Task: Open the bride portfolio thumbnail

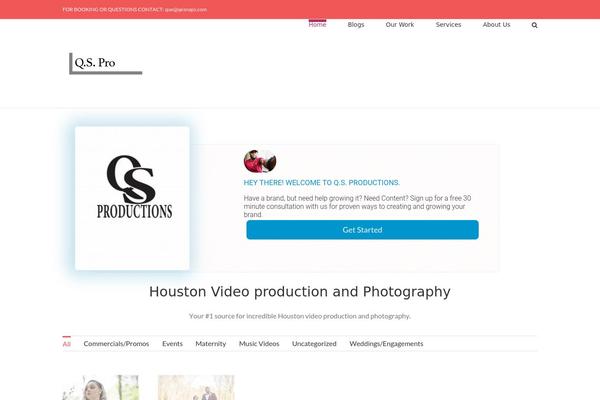Action: coord(101,387)
